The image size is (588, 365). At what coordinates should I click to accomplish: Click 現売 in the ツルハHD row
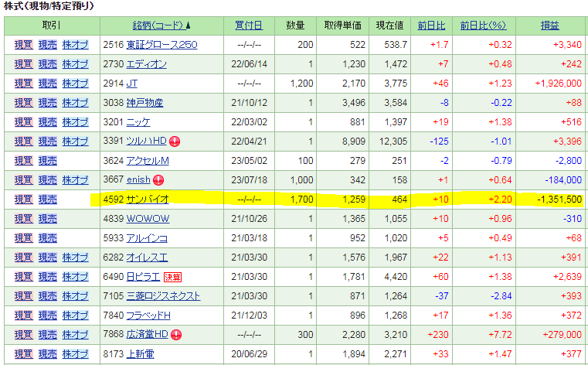coord(48,142)
